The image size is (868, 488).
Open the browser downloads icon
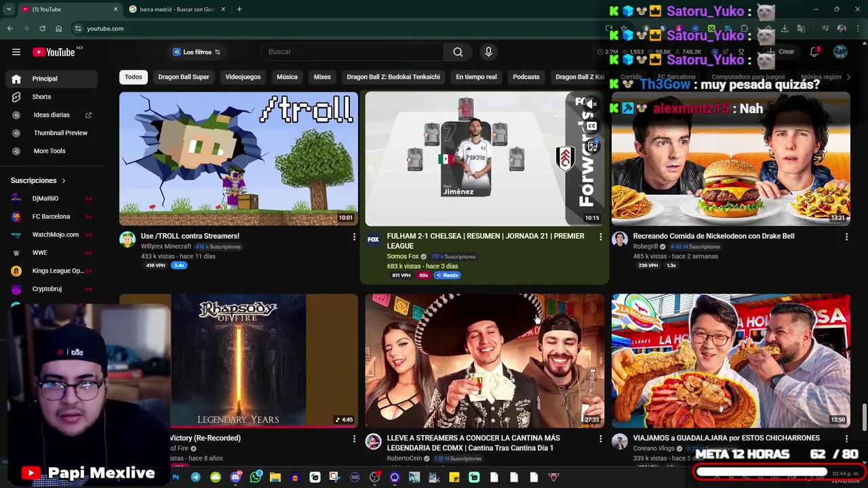coord(785,28)
